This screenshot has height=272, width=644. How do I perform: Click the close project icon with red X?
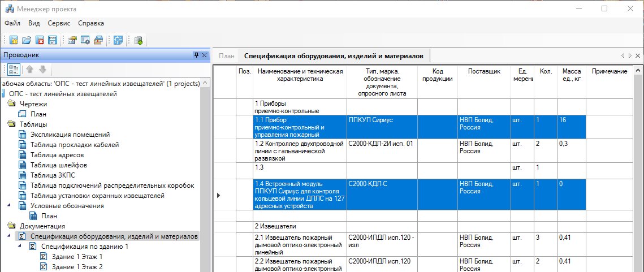pos(40,40)
